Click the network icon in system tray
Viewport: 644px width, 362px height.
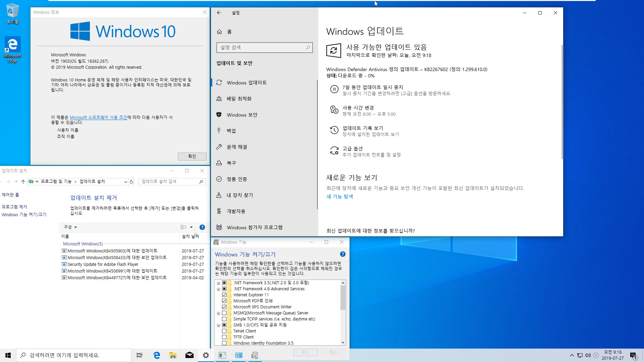click(580, 355)
